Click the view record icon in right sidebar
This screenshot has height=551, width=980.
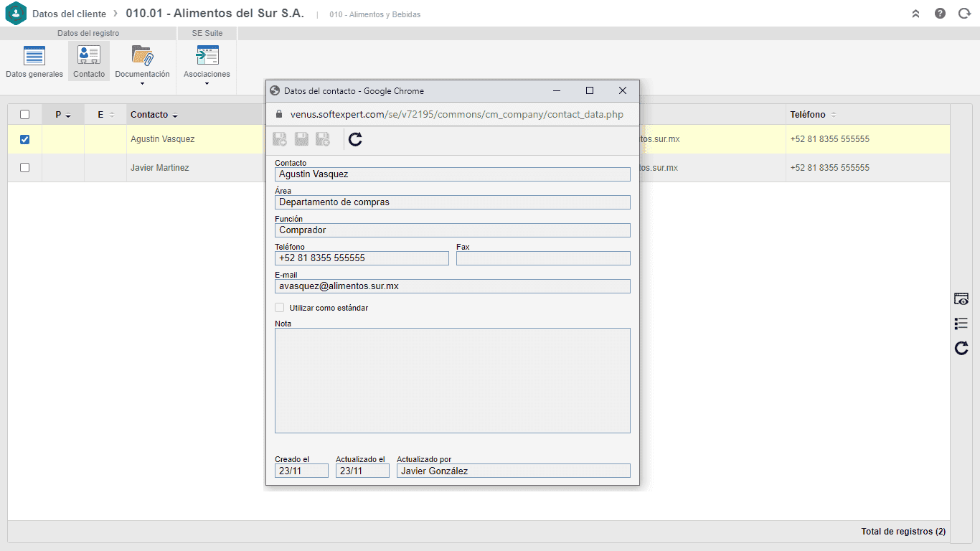click(961, 299)
